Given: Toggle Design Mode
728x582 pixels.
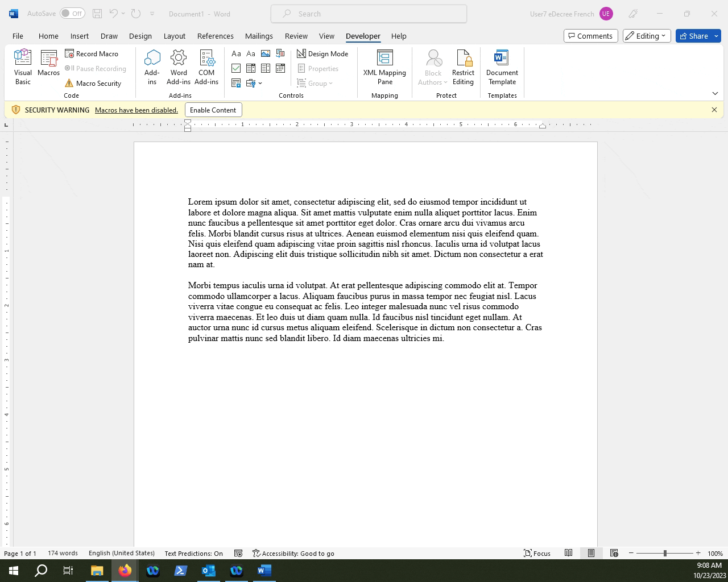Looking at the screenshot, I should (x=322, y=53).
